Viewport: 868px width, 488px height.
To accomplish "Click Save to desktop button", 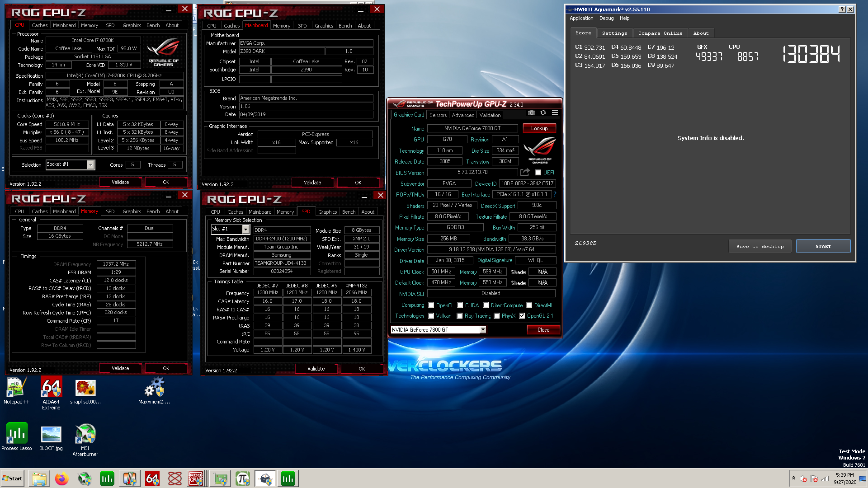I will [759, 246].
